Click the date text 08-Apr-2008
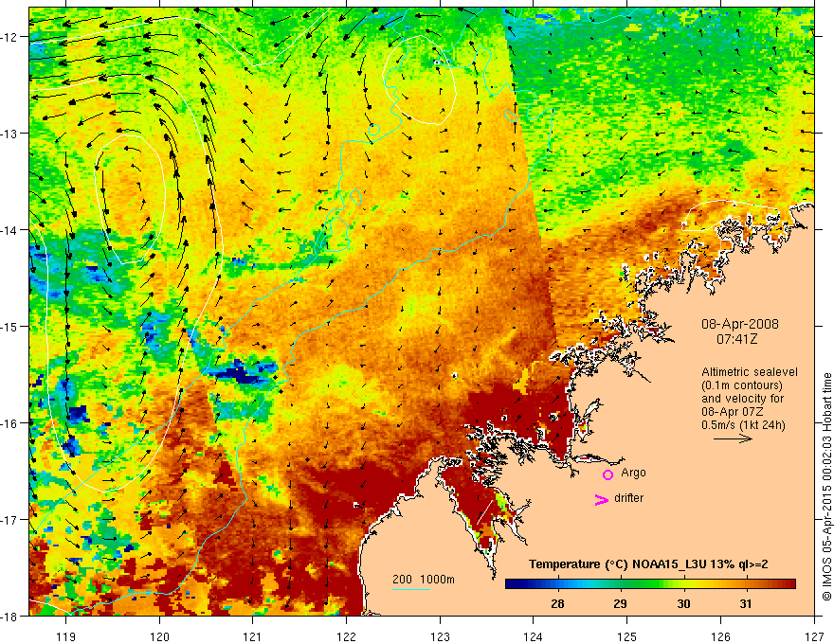Image resolution: width=834 pixels, height=644 pixels. [740, 324]
